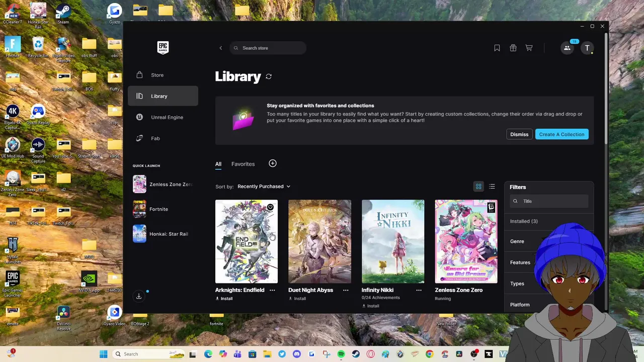Go back using the arrow beside search

pyautogui.click(x=220, y=48)
